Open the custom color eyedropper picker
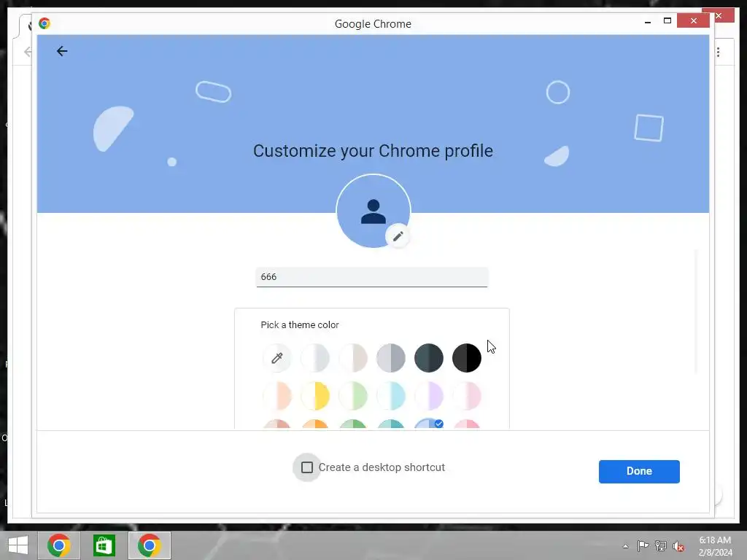The width and height of the screenshot is (747, 560). (x=276, y=357)
